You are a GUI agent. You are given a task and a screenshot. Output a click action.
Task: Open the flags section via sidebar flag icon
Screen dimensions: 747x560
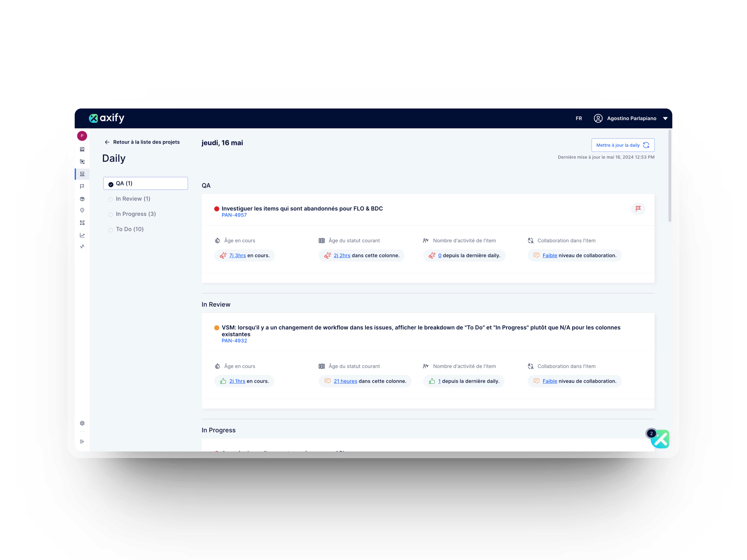point(82,186)
